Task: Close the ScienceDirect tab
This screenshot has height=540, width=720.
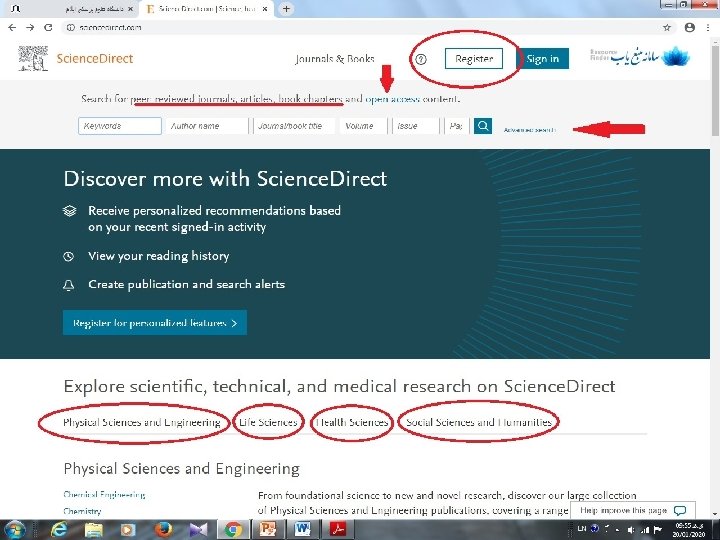Action: click(264, 9)
